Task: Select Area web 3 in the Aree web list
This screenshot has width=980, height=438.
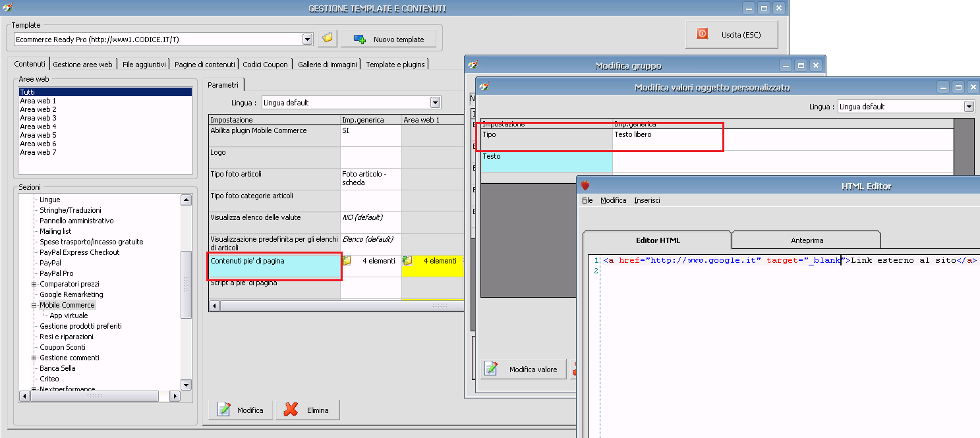Action: pos(38,118)
